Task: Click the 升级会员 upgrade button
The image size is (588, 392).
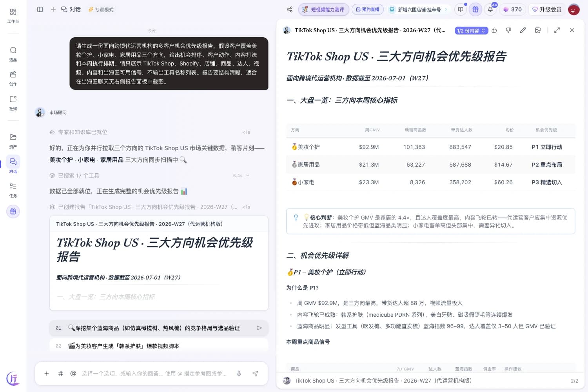Action: pyautogui.click(x=547, y=9)
